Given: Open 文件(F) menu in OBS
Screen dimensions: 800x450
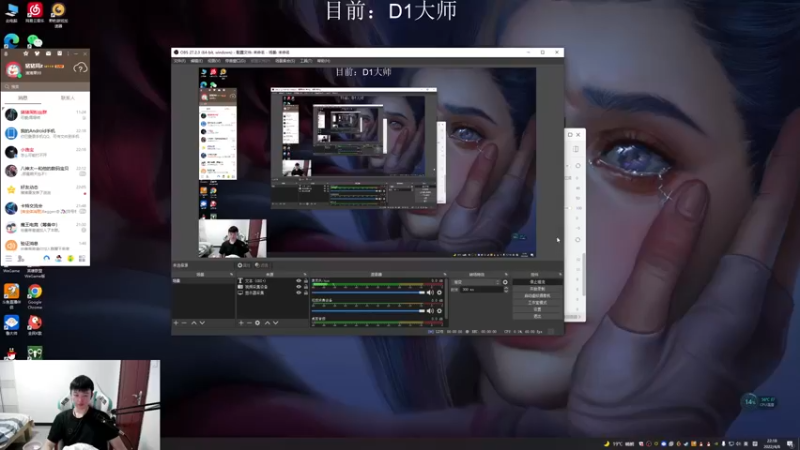Looking at the screenshot, I should pyautogui.click(x=180, y=61).
